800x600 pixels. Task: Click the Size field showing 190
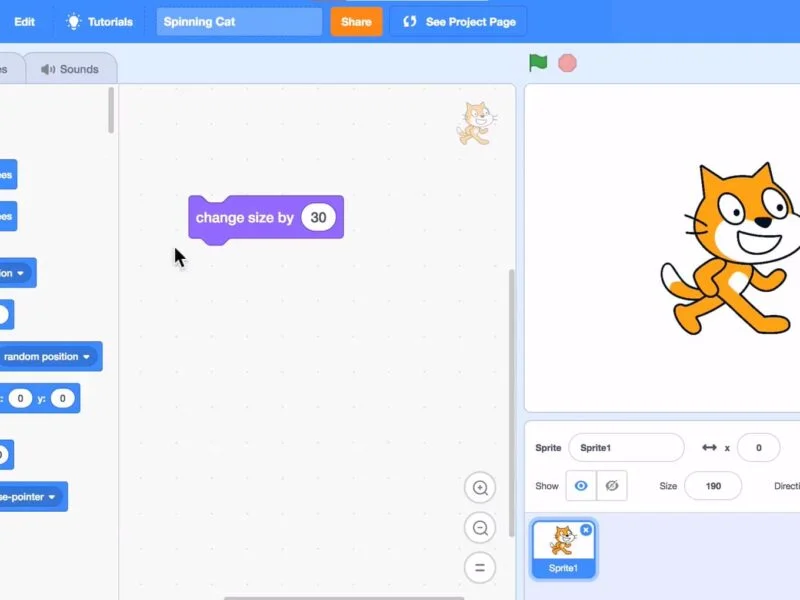click(x=713, y=486)
